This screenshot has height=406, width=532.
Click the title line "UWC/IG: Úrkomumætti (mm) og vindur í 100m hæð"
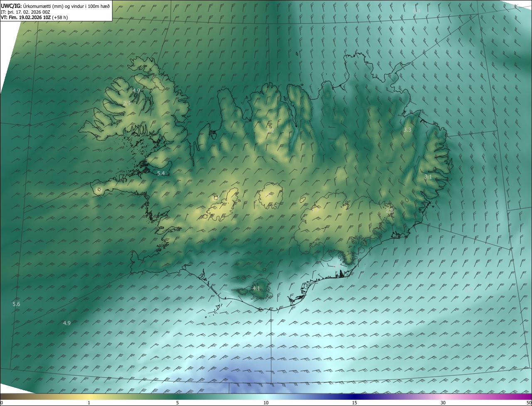[55, 6]
